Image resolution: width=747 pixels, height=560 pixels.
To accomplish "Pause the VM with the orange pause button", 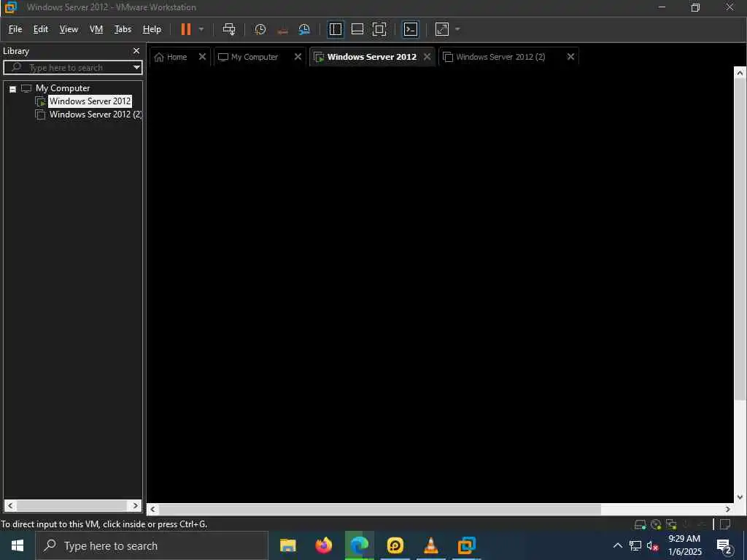I will 186,29.
